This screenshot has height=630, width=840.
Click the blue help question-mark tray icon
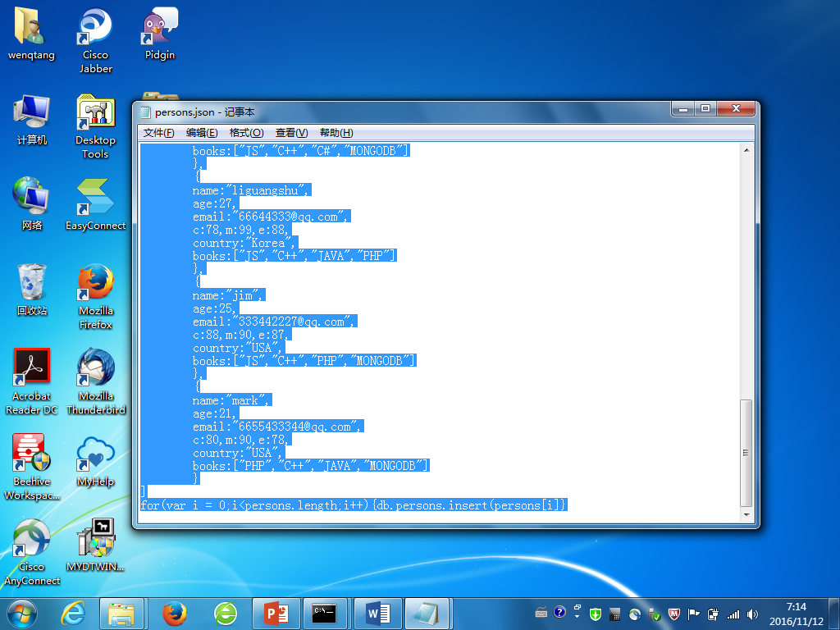tap(559, 612)
